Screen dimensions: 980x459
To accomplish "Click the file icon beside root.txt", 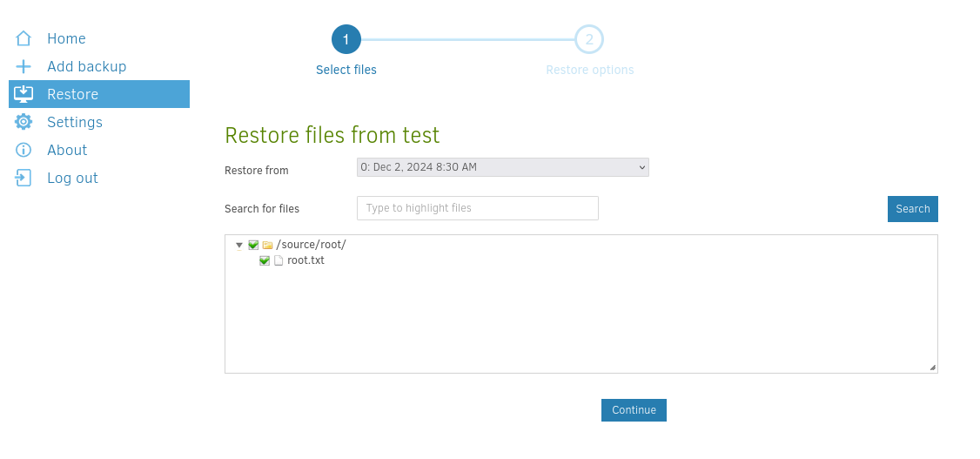I will tap(279, 260).
